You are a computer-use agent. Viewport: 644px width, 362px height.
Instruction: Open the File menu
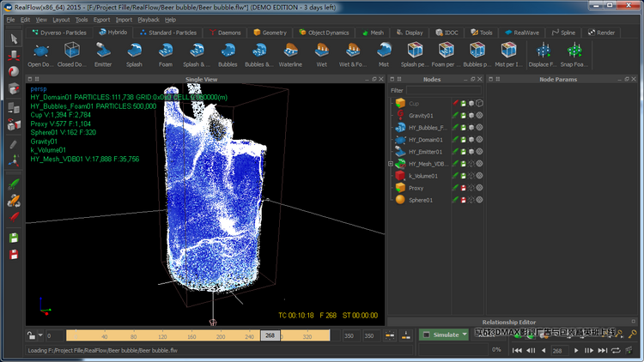tap(10, 20)
